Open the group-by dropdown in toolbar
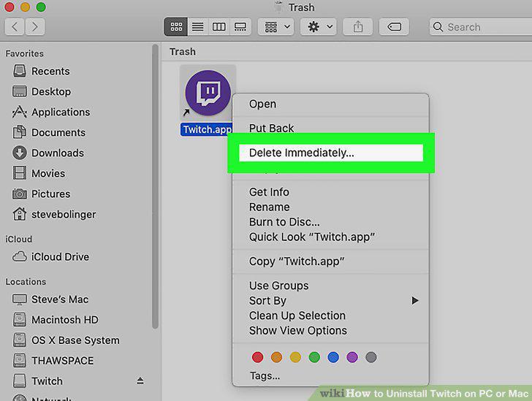 [275, 27]
